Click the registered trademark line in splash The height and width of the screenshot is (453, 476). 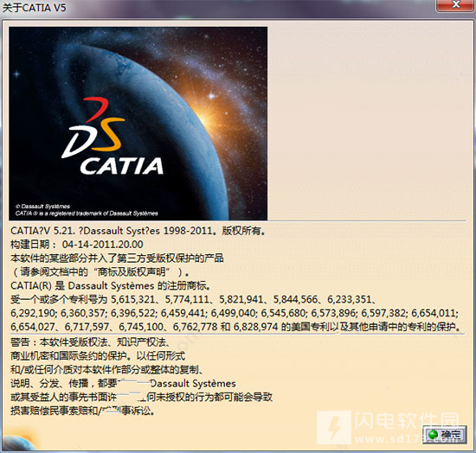[x=87, y=214]
